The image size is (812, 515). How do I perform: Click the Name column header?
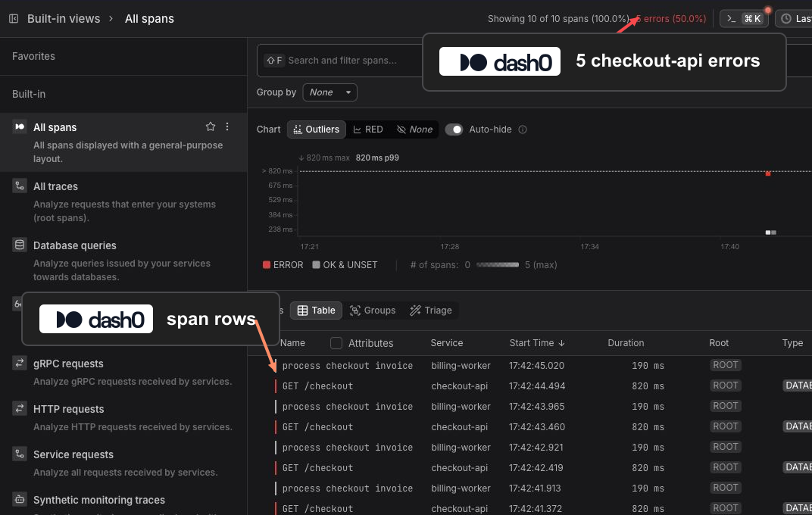point(292,342)
